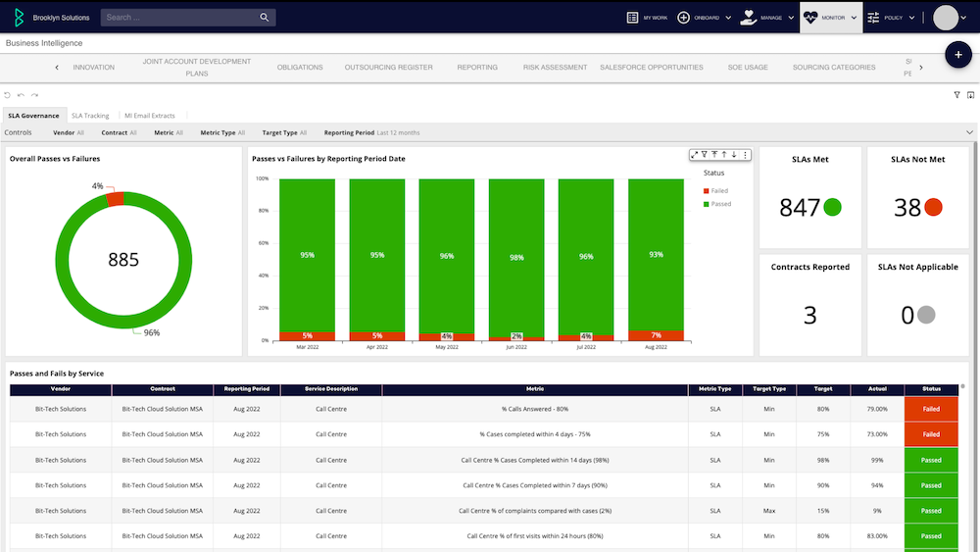The width and height of the screenshot is (980, 552).
Task: Click the Onboard plus-circle icon
Action: (684, 18)
